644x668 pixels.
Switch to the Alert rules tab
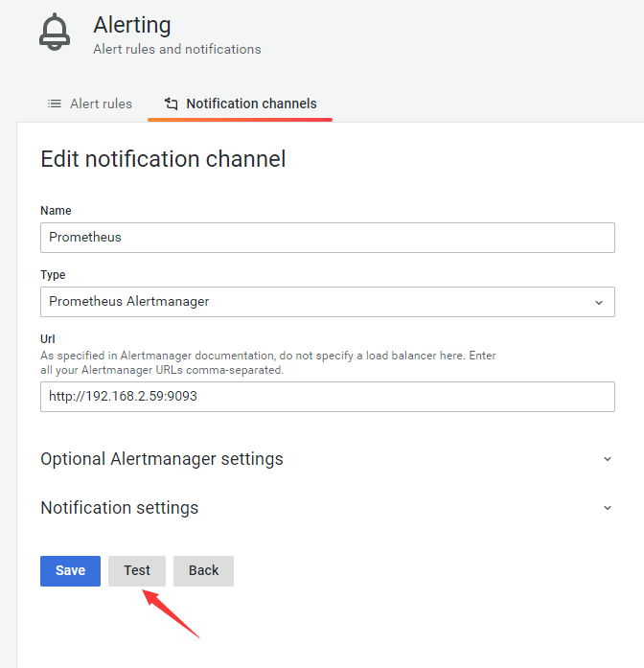click(x=90, y=104)
